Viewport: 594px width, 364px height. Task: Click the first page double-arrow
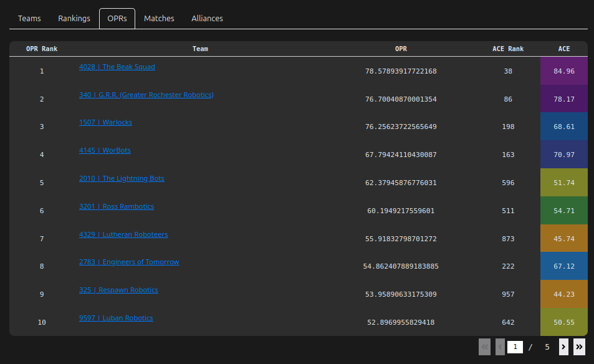pos(484,347)
